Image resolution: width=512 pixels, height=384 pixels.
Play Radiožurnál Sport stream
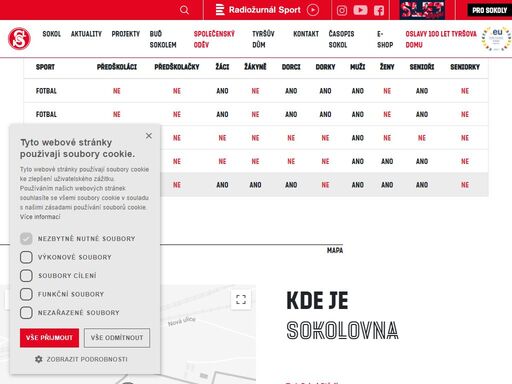313,10
